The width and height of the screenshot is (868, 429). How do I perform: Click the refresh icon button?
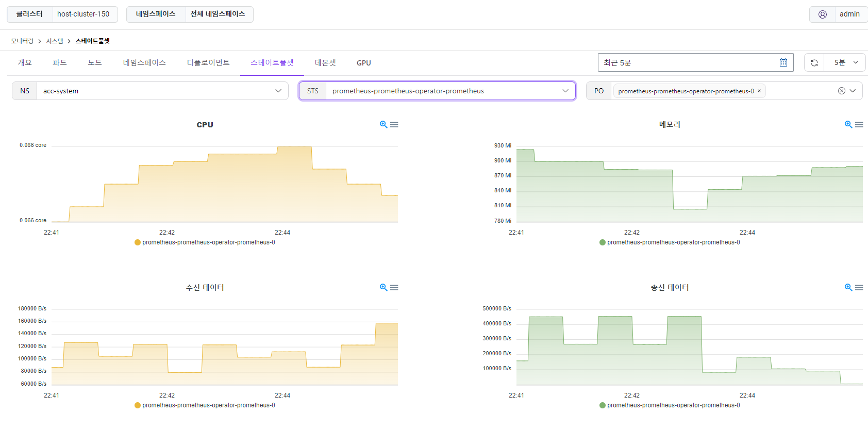(814, 62)
